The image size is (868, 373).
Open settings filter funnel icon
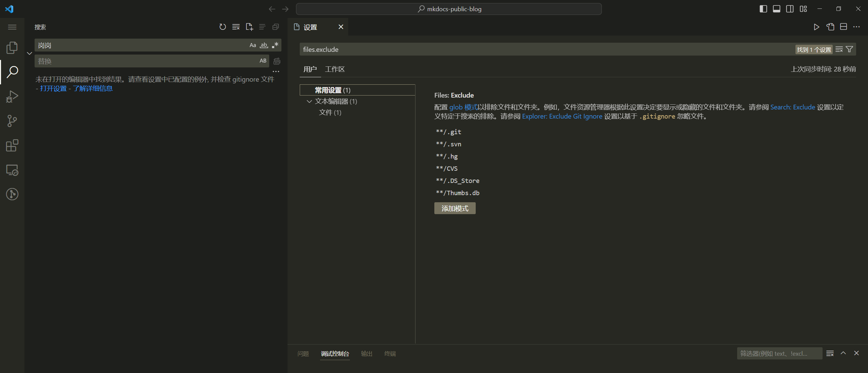(x=849, y=49)
